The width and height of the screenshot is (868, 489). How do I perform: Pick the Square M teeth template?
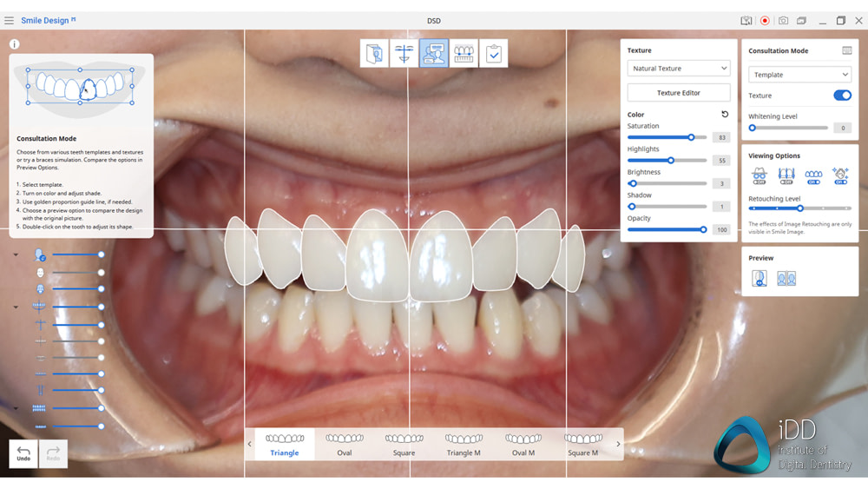click(582, 444)
